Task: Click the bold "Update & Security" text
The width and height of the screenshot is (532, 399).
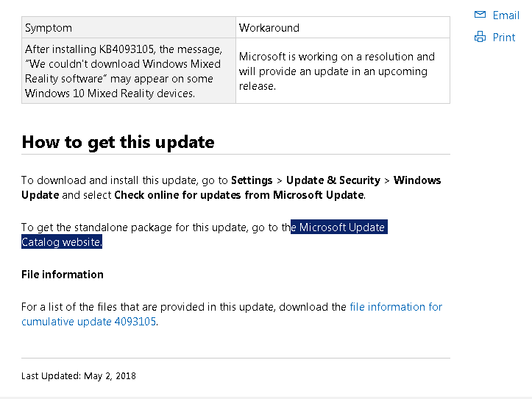Action: (x=333, y=180)
